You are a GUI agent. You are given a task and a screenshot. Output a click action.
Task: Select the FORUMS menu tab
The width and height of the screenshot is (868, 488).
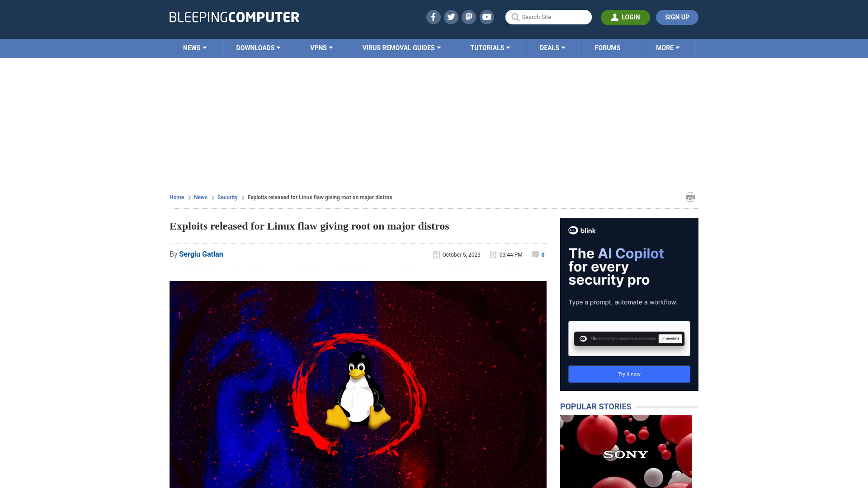click(608, 47)
